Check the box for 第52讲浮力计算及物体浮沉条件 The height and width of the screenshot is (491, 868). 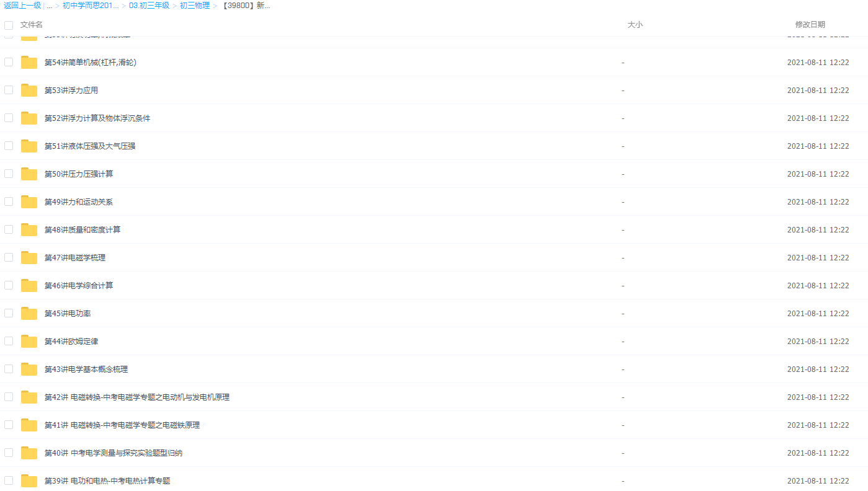[9, 118]
